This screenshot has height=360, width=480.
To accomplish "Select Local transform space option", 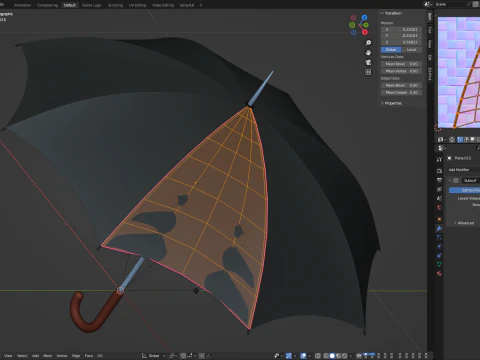I will pyautogui.click(x=411, y=50).
